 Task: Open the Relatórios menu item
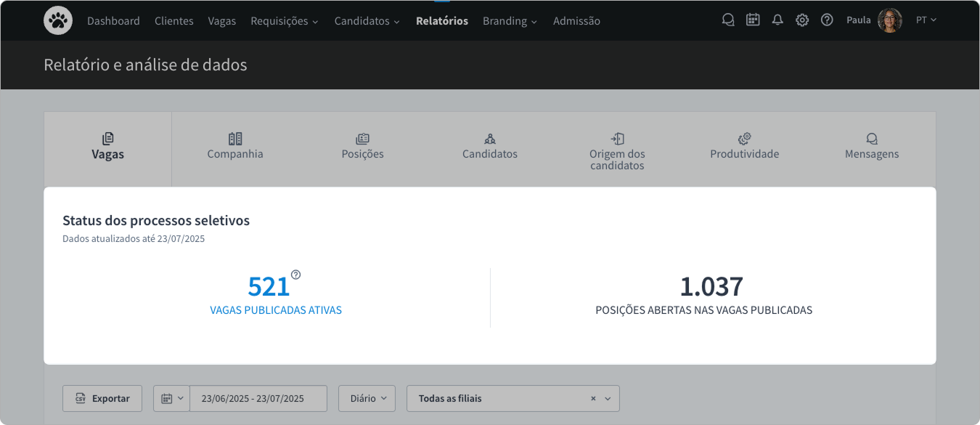pyautogui.click(x=441, y=21)
